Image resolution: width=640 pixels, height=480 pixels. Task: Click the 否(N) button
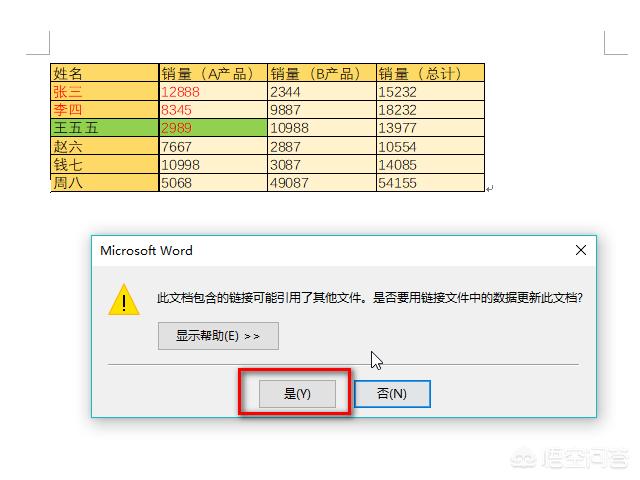click(392, 394)
